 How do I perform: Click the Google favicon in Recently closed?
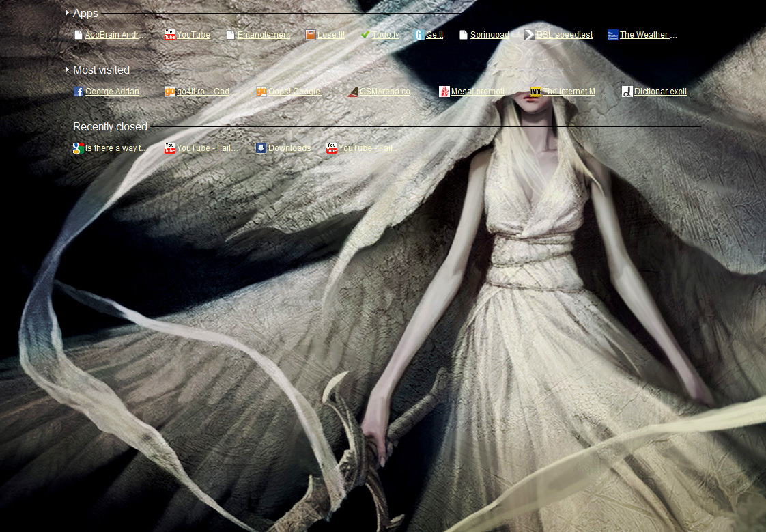[x=78, y=148]
